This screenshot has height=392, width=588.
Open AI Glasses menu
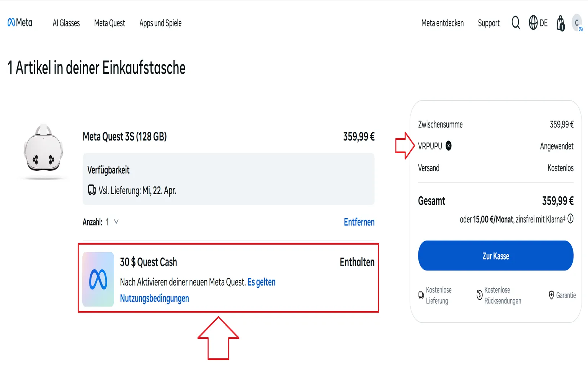66,23
